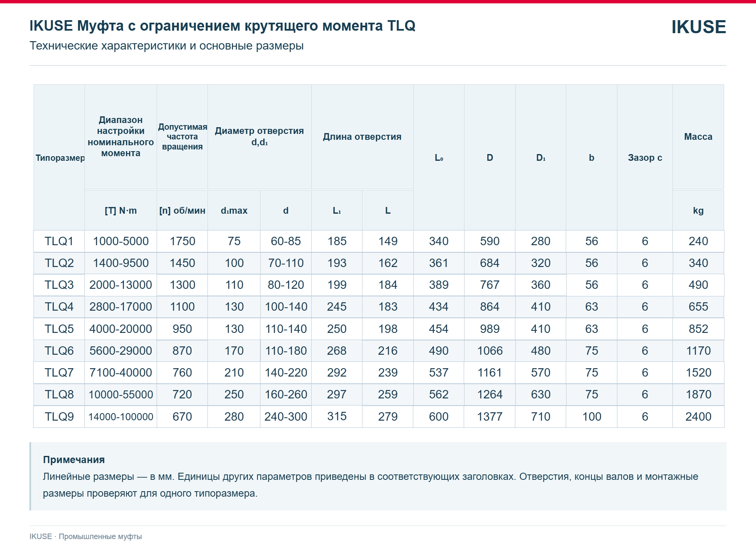The width and height of the screenshot is (756, 555).
Task: Click mass value 655
Action: click(698, 306)
